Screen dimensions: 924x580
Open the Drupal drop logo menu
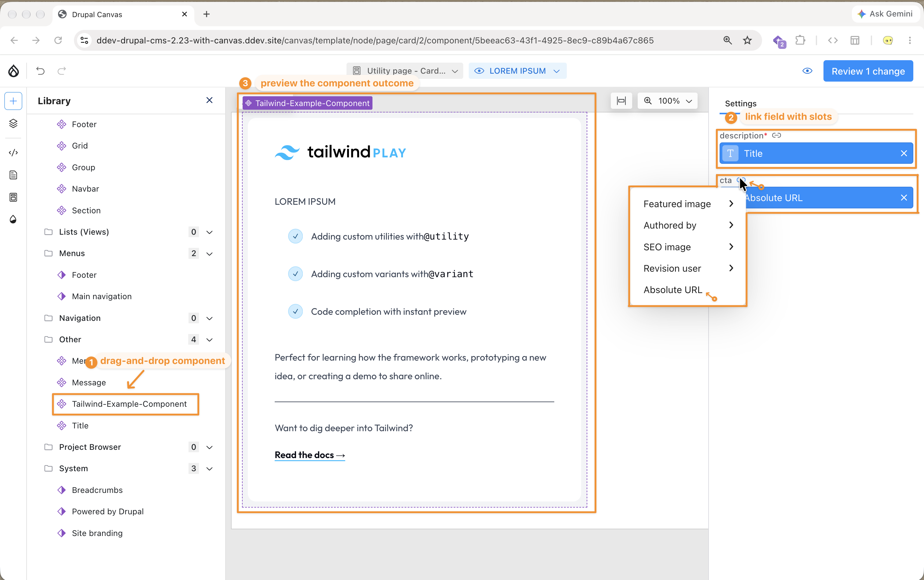click(x=13, y=71)
